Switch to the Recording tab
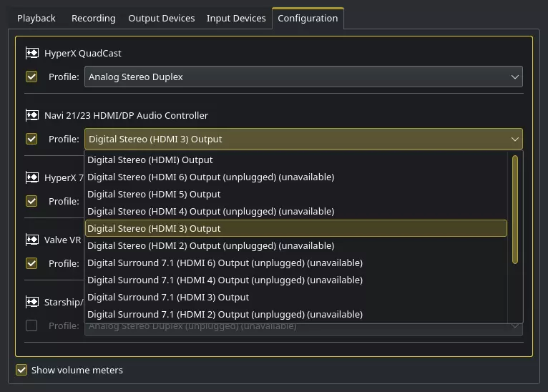 (93, 18)
